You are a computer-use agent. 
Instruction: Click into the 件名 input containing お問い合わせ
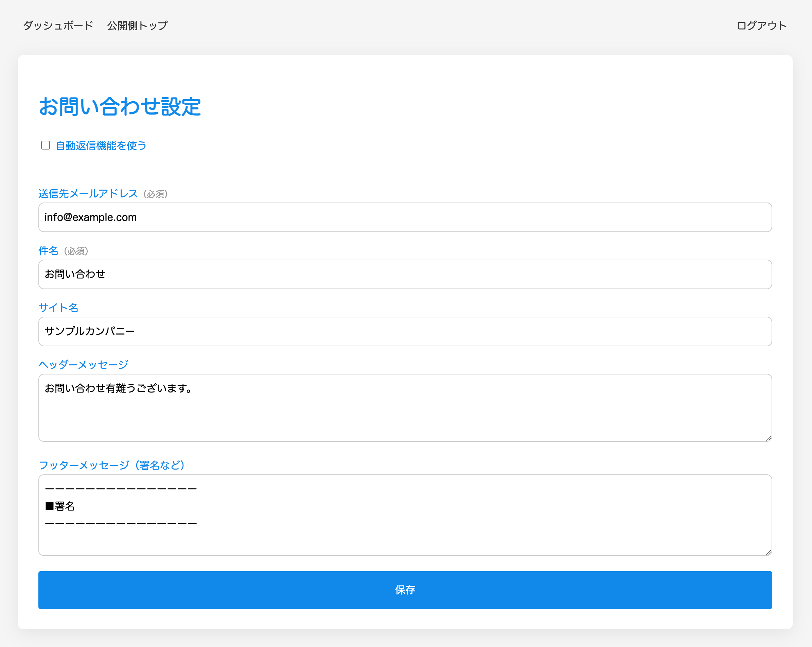405,274
